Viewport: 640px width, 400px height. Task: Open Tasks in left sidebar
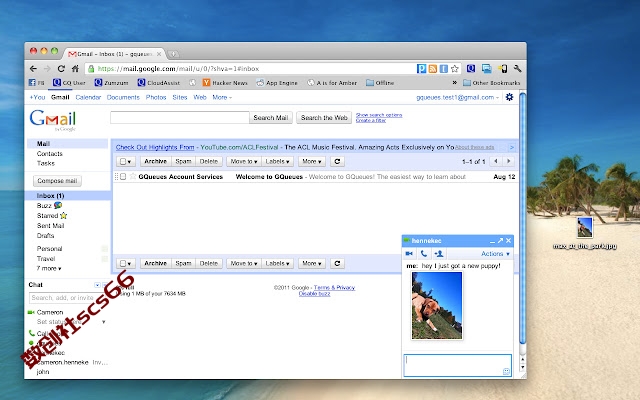(46, 163)
